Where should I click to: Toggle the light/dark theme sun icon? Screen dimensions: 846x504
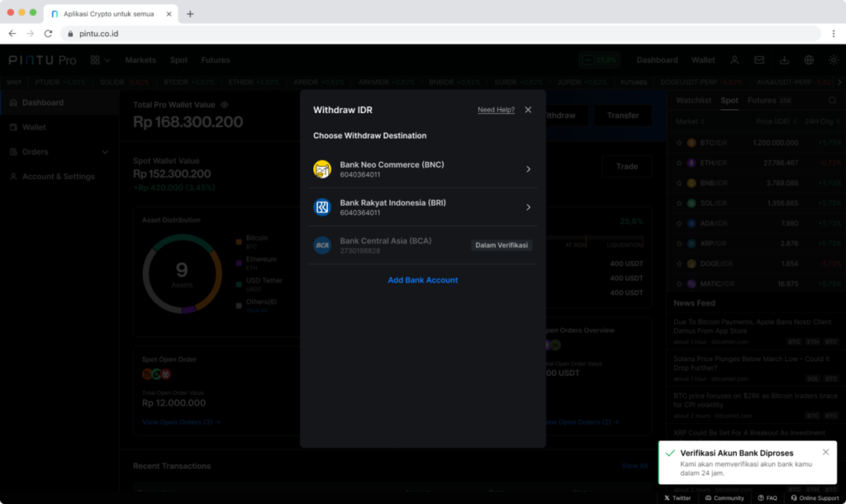pyautogui.click(x=834, y=59)
